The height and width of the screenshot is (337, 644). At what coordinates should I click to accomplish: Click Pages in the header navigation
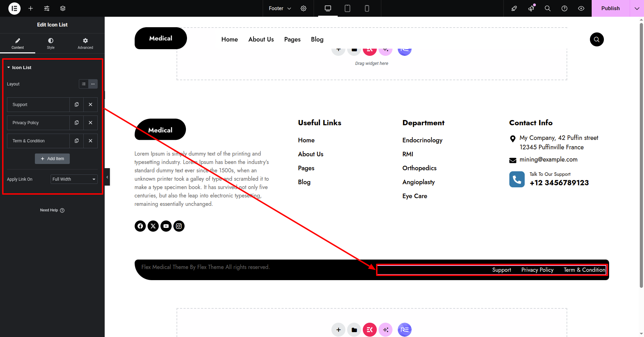292,39
